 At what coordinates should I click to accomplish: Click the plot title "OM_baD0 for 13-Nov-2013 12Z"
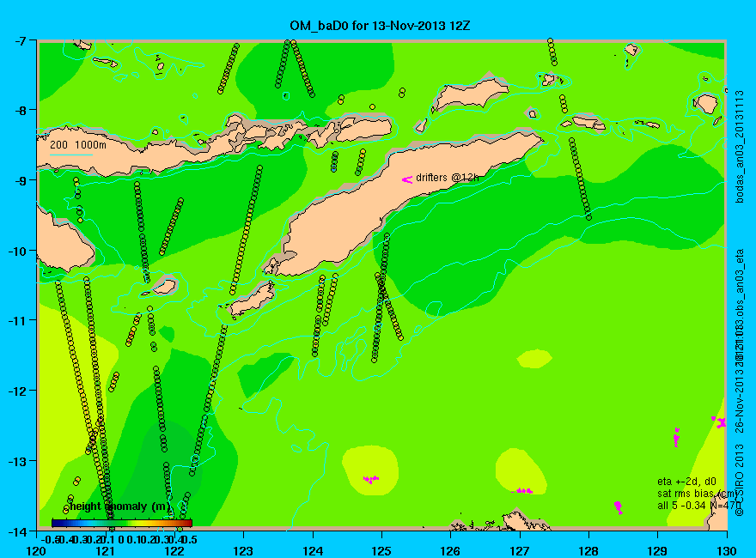380,26
